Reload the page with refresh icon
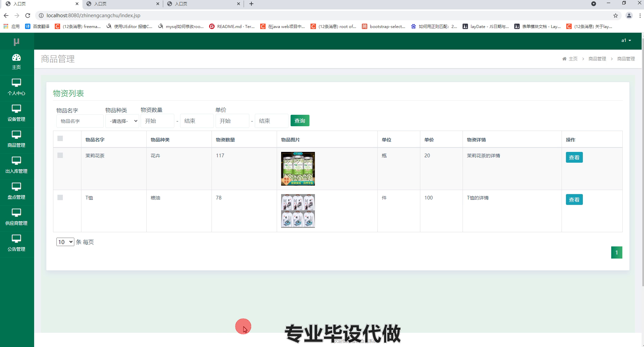644x347 pixels. pyautogui.click(x=28, y=16)
